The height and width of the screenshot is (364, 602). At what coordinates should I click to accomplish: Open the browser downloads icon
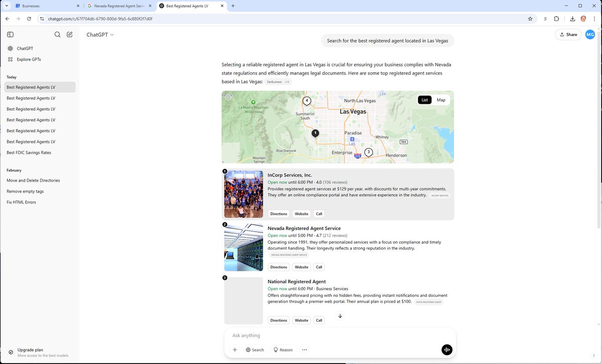pyautogui.click(x=572, y=19)
